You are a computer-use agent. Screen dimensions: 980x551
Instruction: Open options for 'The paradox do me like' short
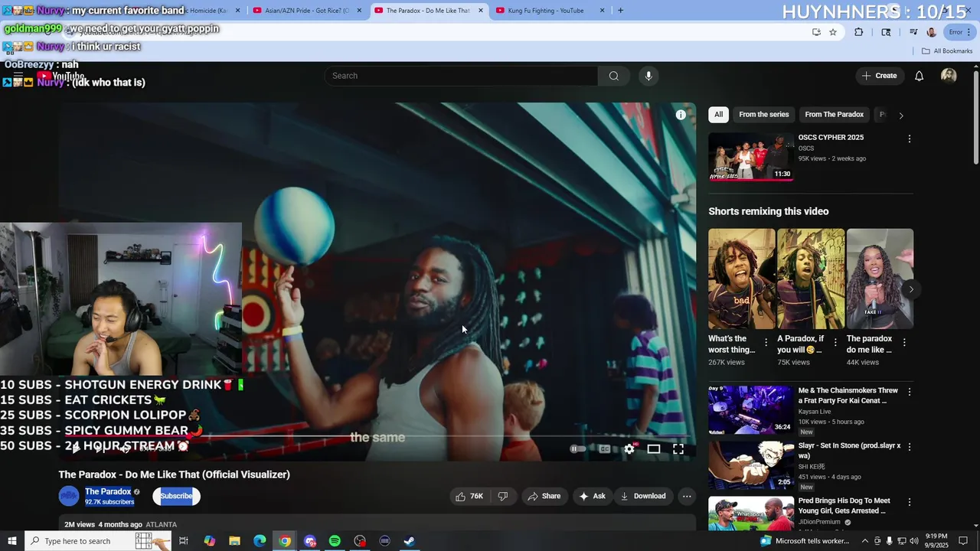(904, 342)
